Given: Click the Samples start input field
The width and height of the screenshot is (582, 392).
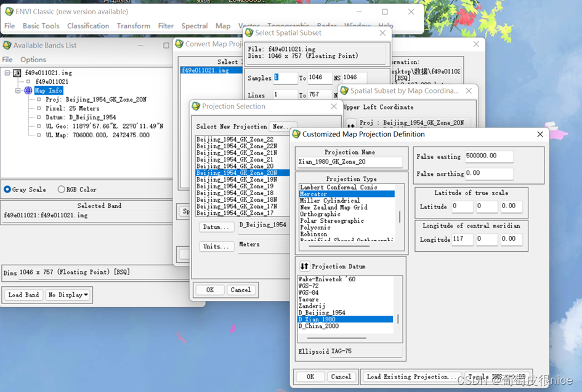Looking at the screenshot, I should click(285, 78).
